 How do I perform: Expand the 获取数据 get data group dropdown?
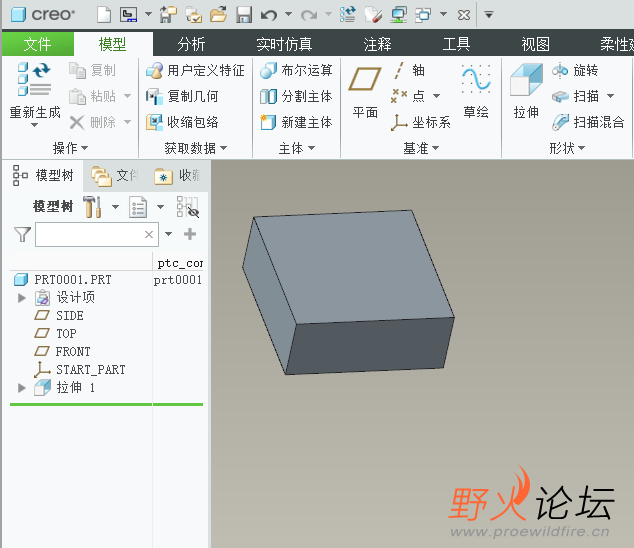(x=195, y=148)
